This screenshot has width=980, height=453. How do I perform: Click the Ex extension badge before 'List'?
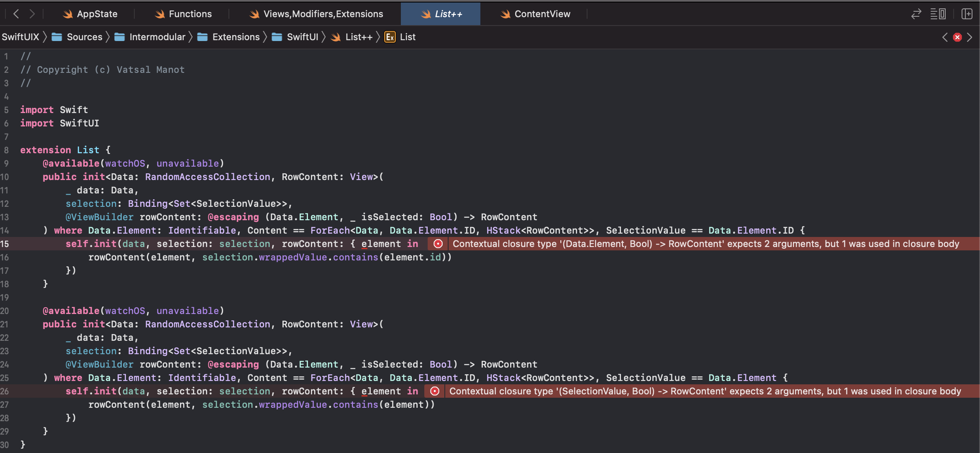[x=390, y=37]
